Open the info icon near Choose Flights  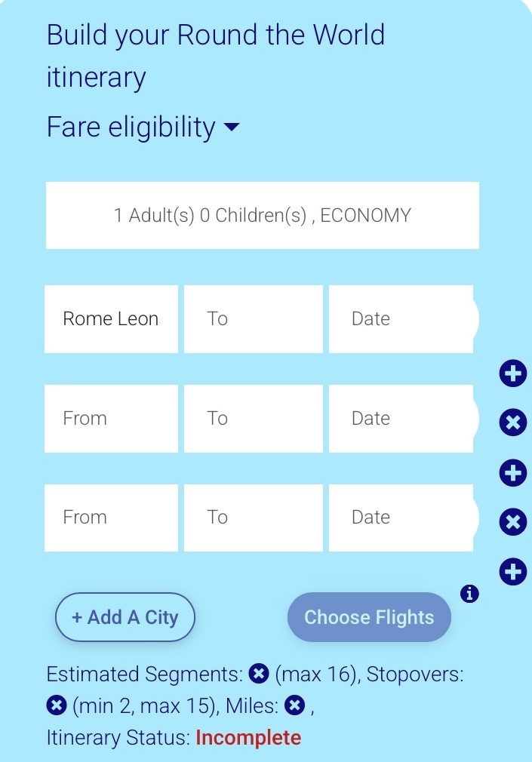469,595
